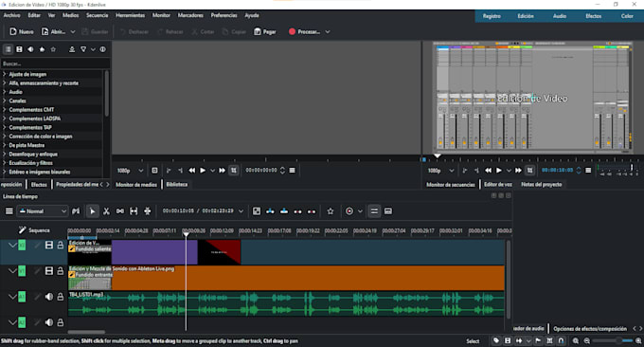Image resolution: width=644 pixels, height=347 pixels.
Task: Click Pegar paste button
Action: [x=265, y=31]
